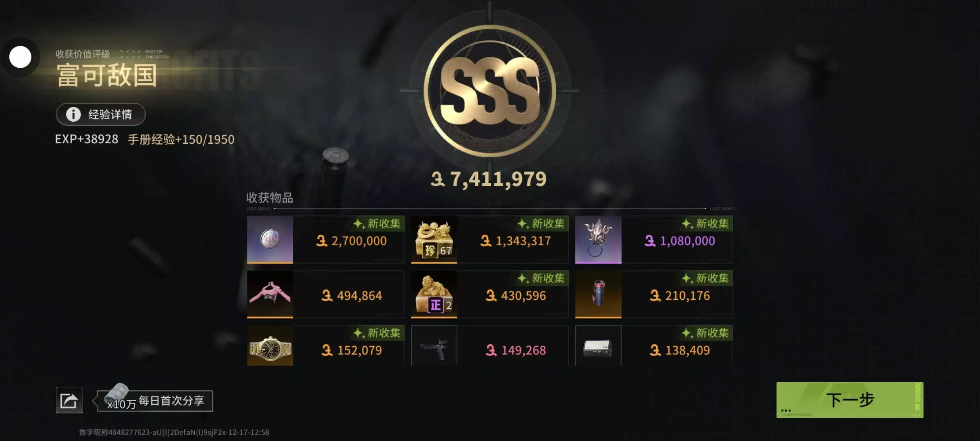Click the dragon head ring item icon
The height and width of the screenshot is (441, 980).
point(598,239)
